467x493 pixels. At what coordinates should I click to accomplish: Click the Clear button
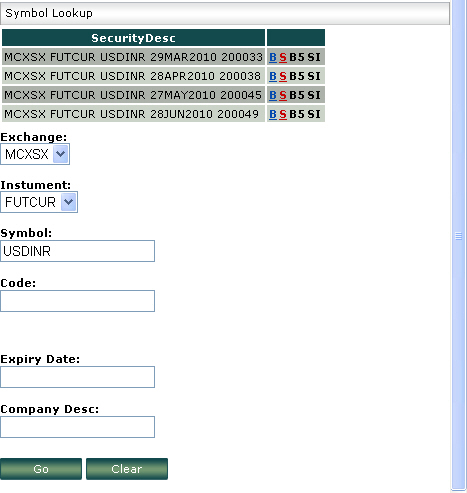pos(127,469)
